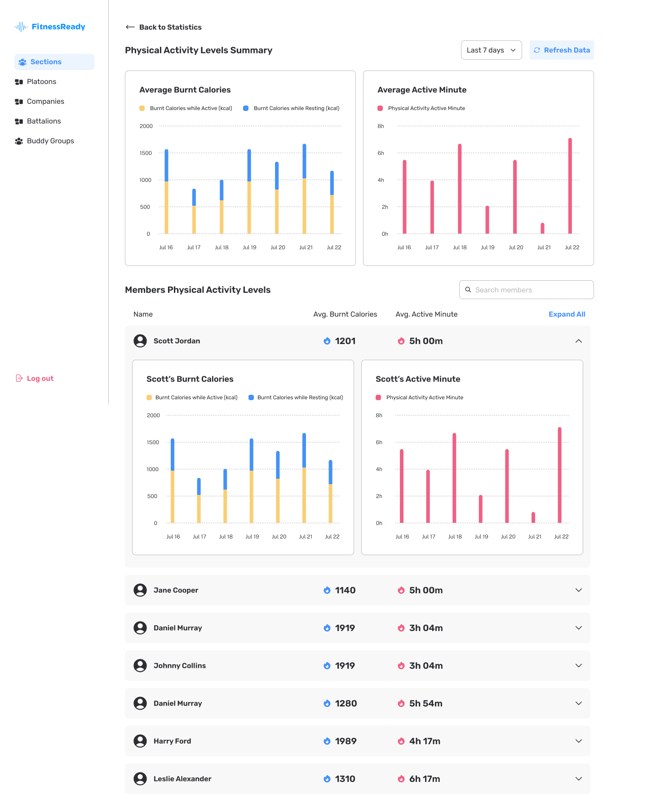Expand Jane Cooper's row with chevron
Image resolution: width=647 pixels, height=812 pixels.
click(x=579, y=590)
